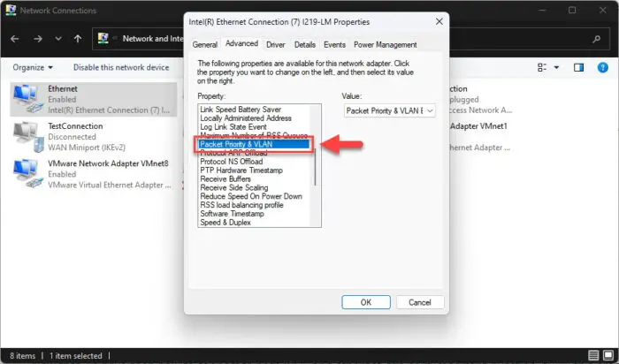
Task: Minimize the Network Connections window
Action: pos(542,11)
